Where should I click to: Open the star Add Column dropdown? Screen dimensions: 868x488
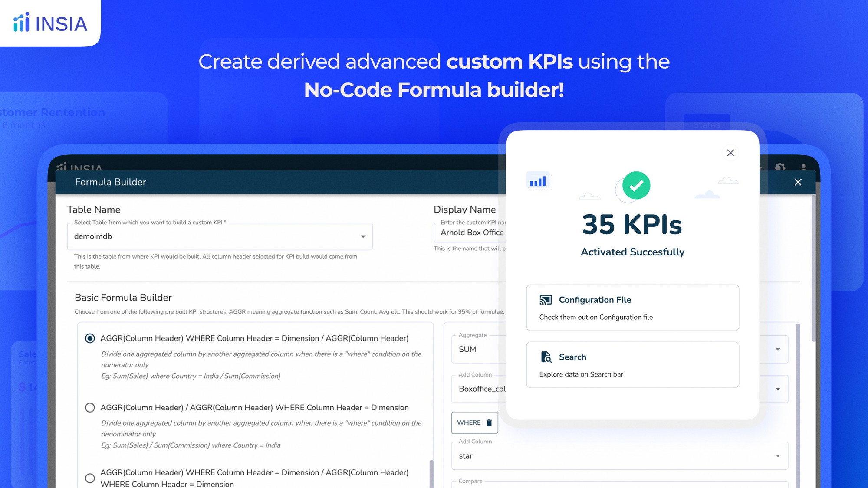(x=620, y=456)
